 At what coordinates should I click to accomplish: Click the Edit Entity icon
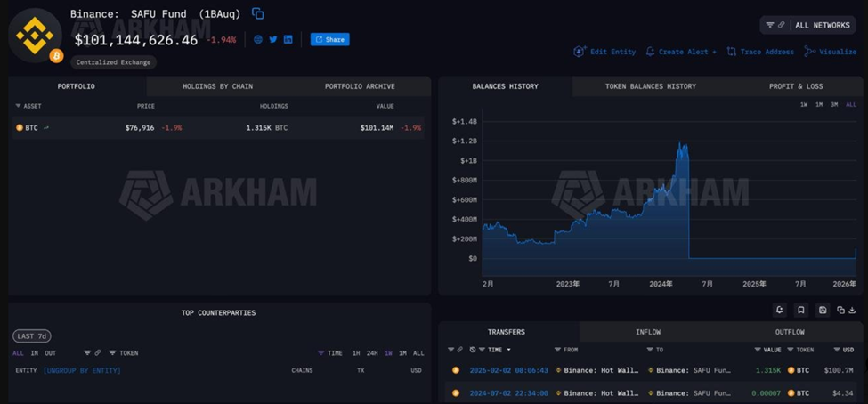(580, 52)
